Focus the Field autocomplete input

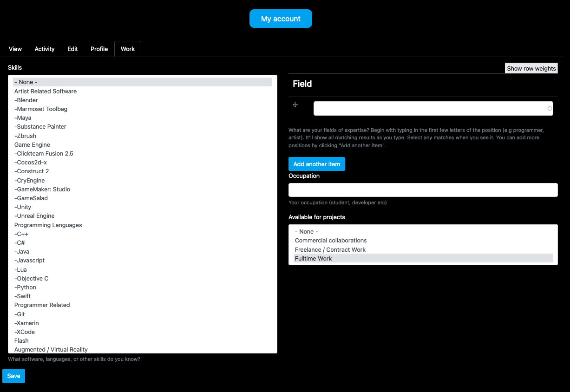[433, 108]
